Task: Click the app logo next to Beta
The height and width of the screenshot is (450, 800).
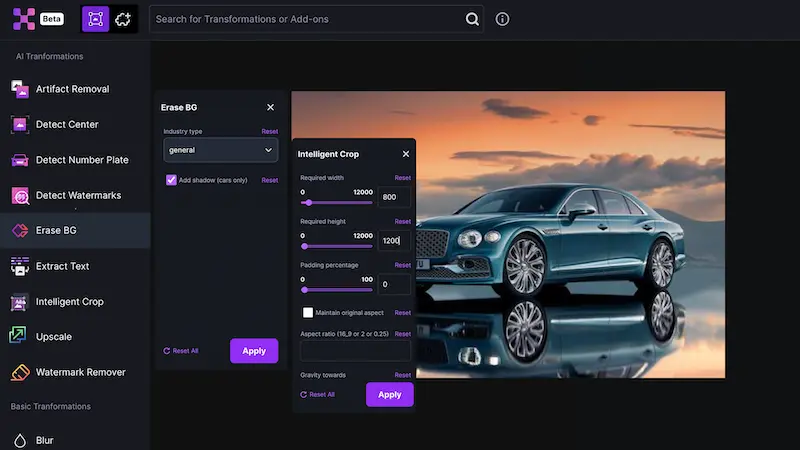Action: click(x=23, y=19)
